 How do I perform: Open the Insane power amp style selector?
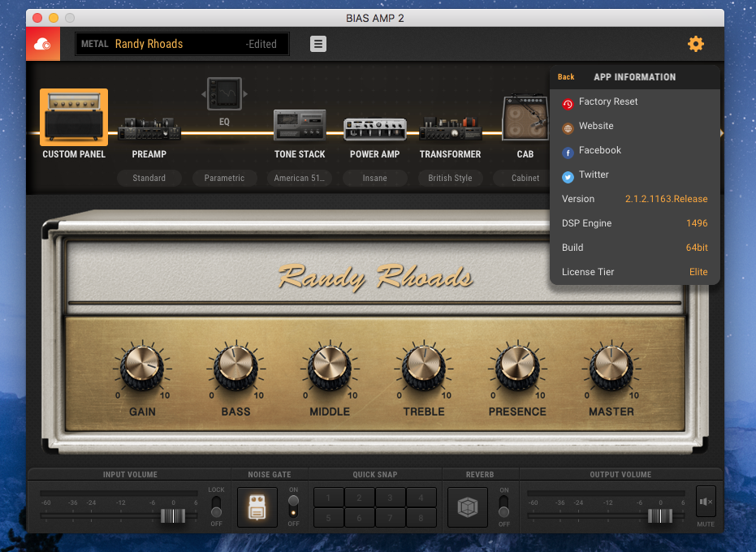coord(374,178)
